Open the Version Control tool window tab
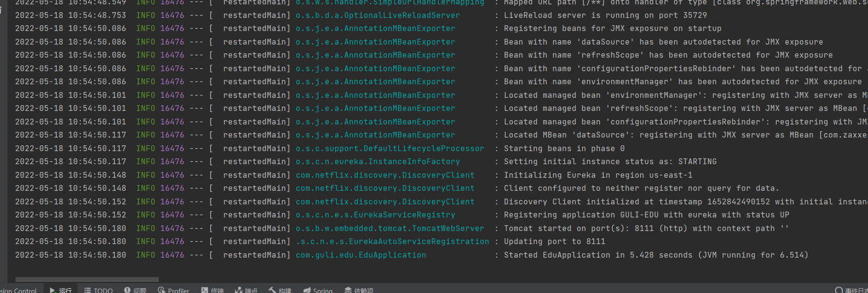868x293 pixels. pyautogui.click(x=18, y=290)
